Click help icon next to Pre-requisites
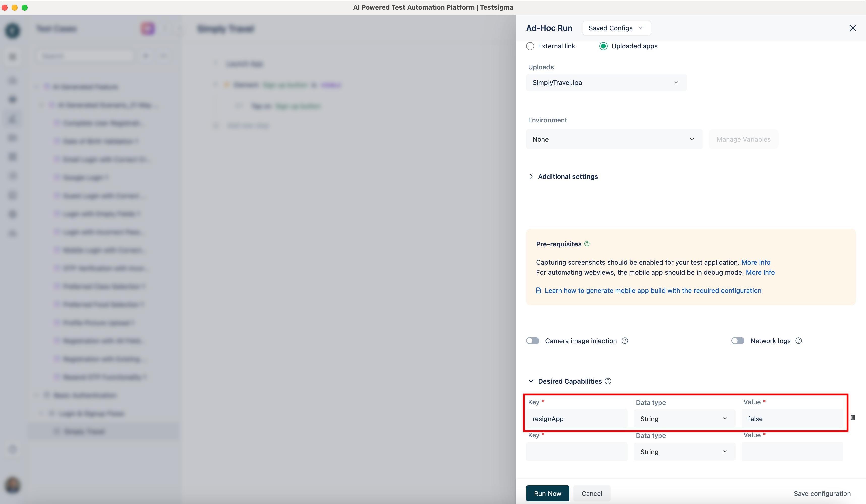 coord(587,244)
